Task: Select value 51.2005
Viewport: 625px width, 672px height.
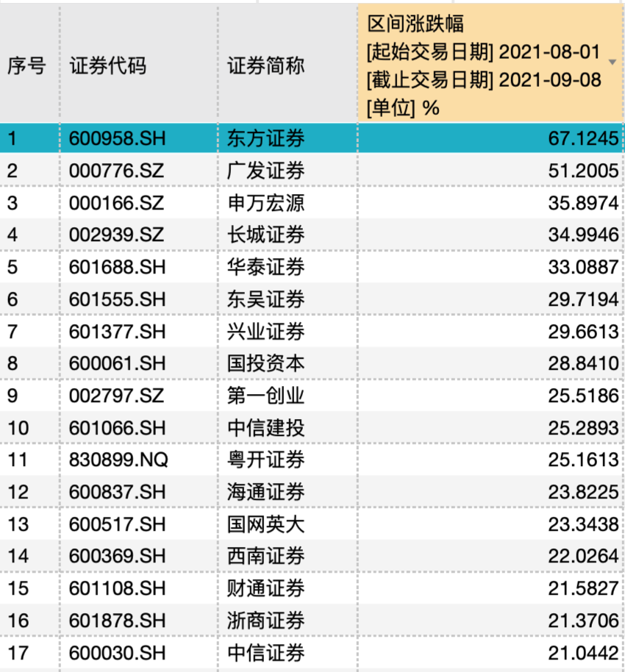Action: click(583, 171)
